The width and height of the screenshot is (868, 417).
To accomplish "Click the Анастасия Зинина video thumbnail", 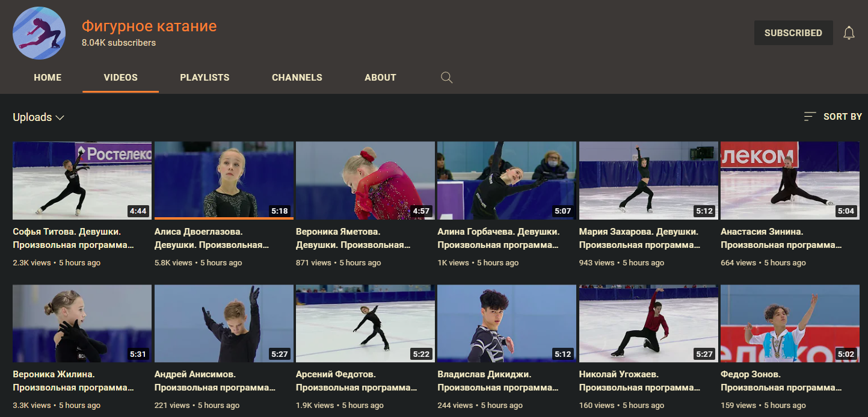I will click(x=790, y=181).
